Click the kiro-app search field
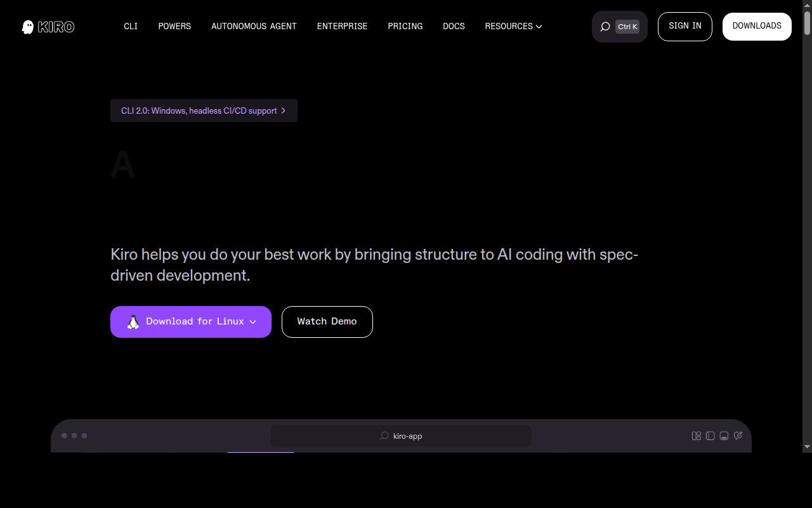 (401, 436)
